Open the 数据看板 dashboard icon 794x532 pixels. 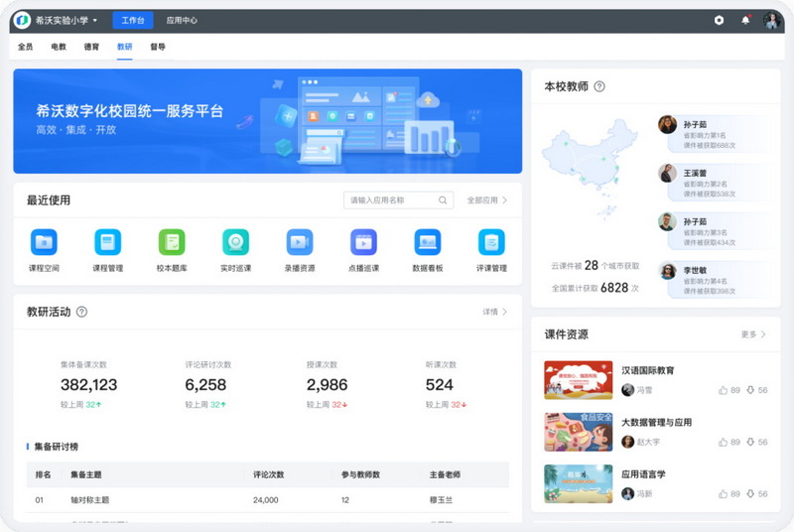tap(427, 242)
